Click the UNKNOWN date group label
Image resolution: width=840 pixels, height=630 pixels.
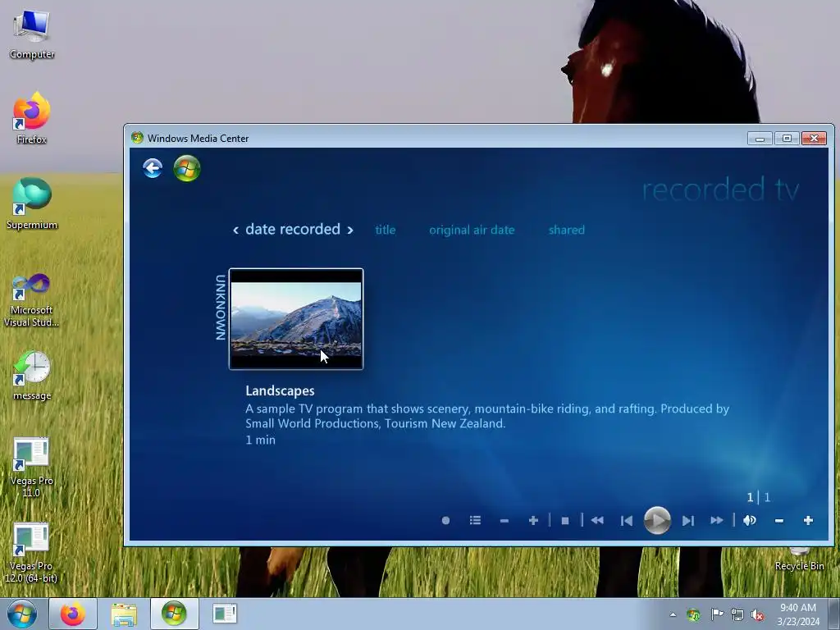[220, 308]
